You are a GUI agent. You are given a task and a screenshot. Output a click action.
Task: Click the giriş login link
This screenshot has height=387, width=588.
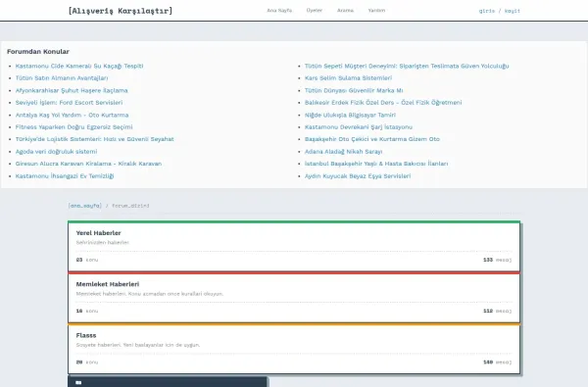[x=487, y=11]
